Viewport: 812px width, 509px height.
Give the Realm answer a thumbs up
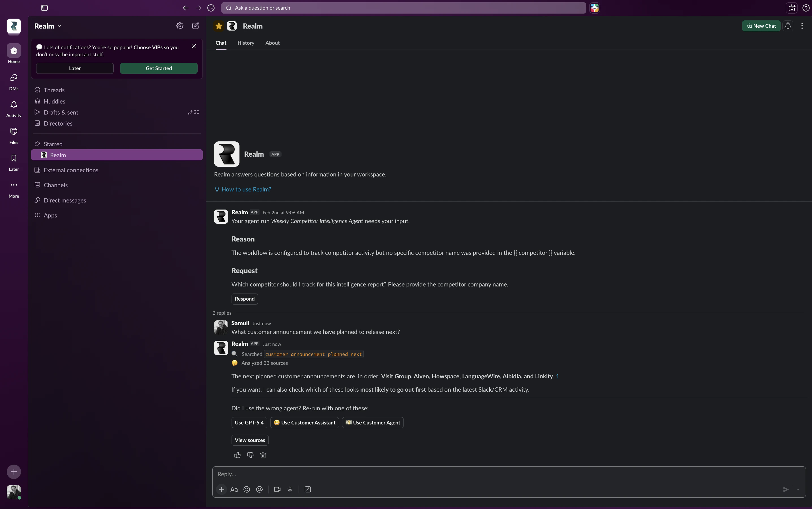(x=237, y=455)
